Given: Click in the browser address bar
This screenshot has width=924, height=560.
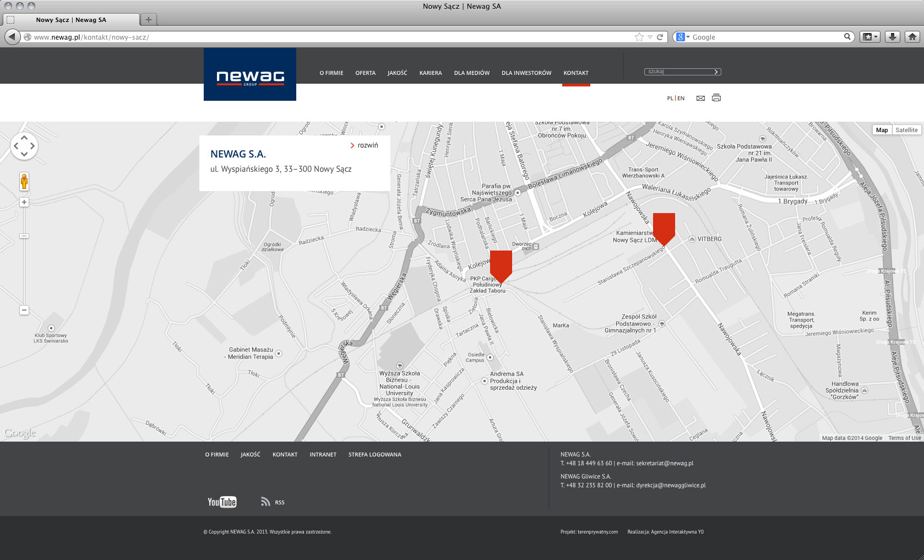Looking at the screenshot, I should pos(330,37).
